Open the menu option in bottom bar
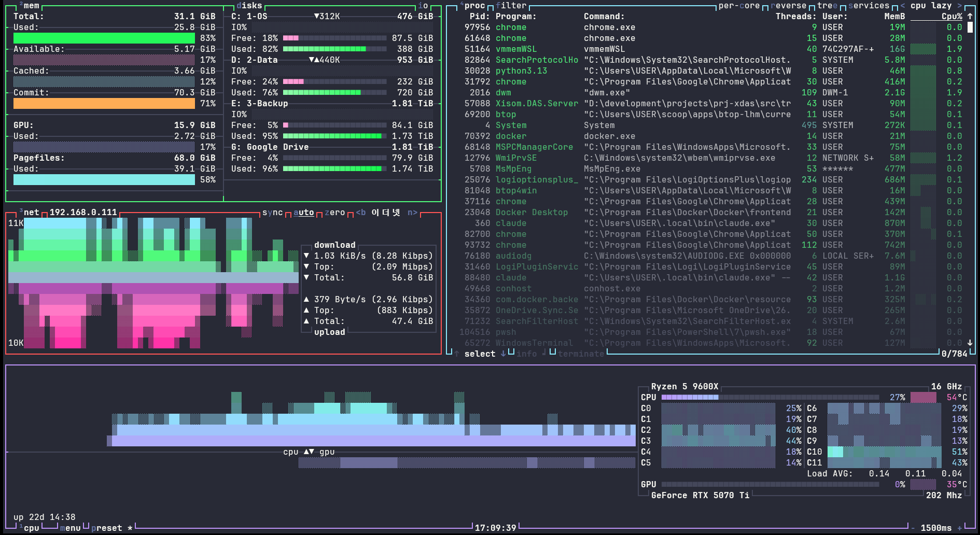980x535 pixels. click(70, 528)
